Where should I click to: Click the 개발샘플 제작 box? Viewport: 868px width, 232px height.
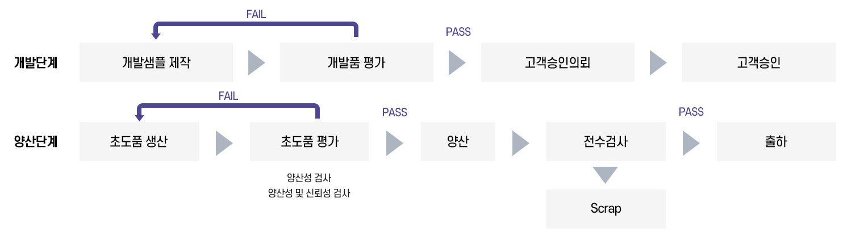tap(156, 62)
